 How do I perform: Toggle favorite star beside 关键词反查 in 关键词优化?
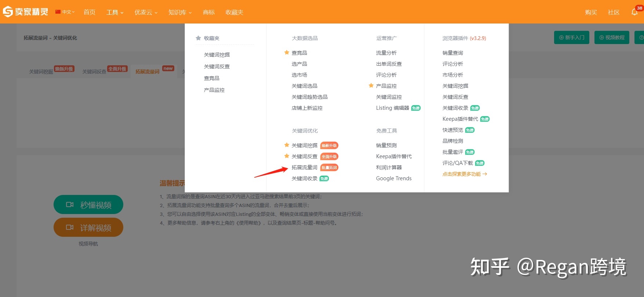tap(287, 156)
